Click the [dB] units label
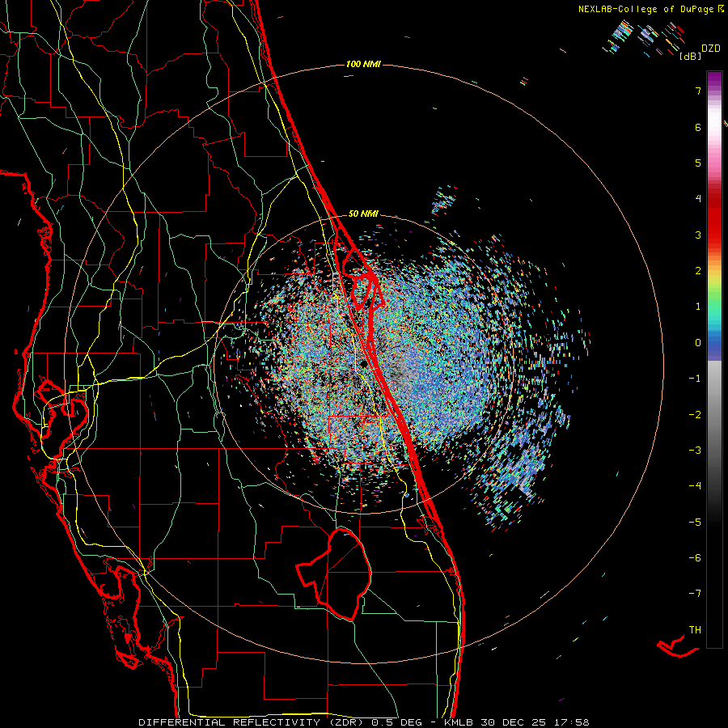This screenshot has width=728, height=728. point(690,56)
